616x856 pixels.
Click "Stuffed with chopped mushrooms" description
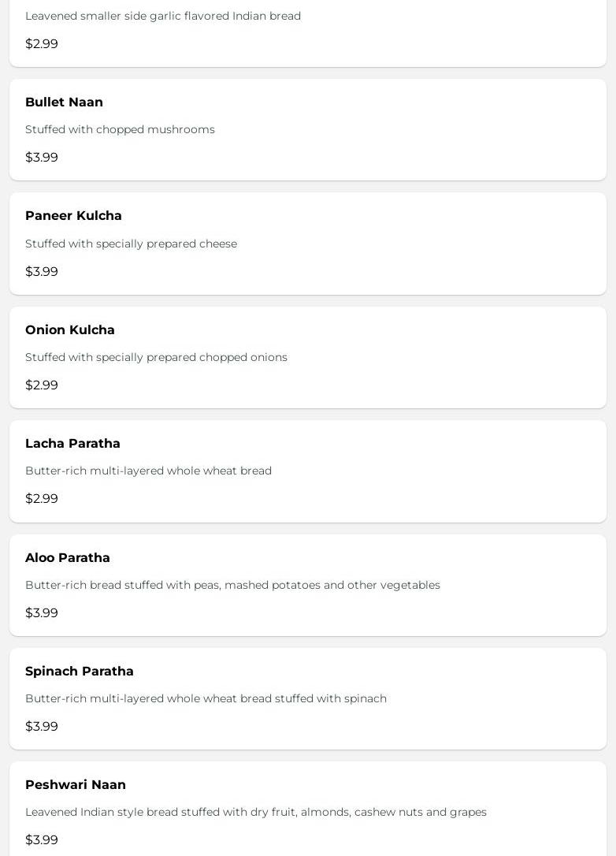pyautogui.click(x=120, y=129)
